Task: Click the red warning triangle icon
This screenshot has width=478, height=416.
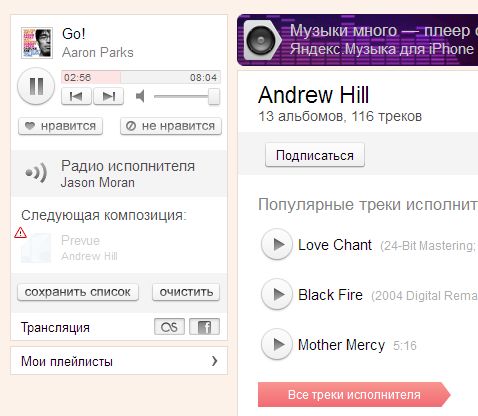Action: coord(20,232)
